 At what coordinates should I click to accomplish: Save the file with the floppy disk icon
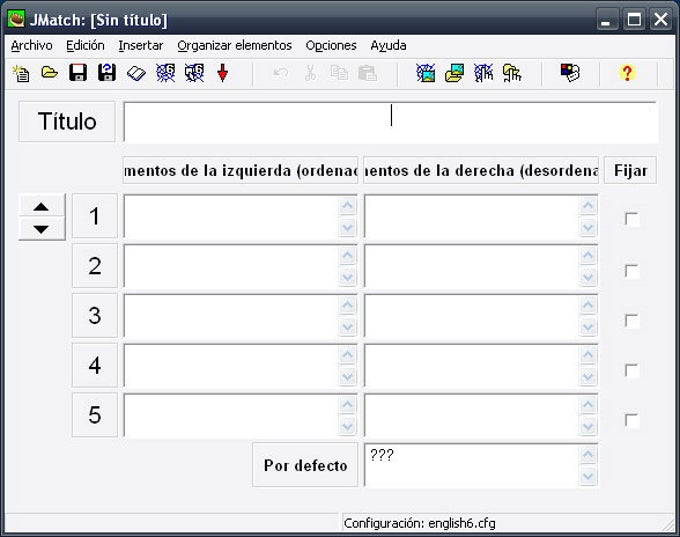(78, 73)
